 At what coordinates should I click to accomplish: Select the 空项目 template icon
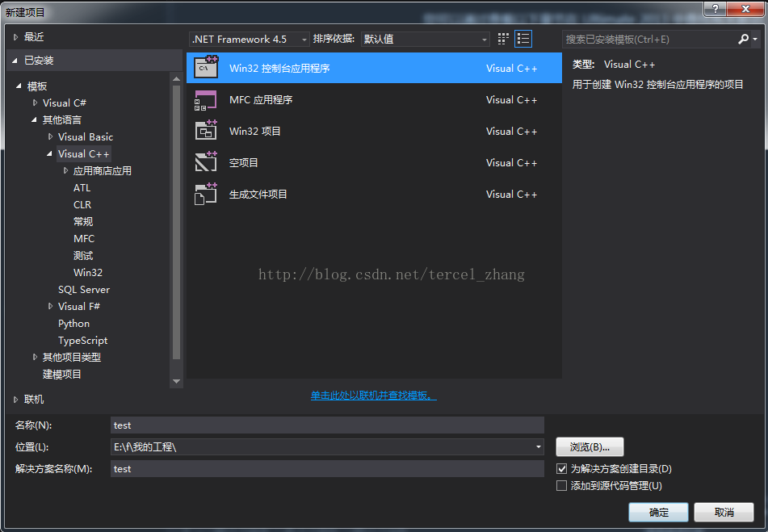[x=206, y=162]
